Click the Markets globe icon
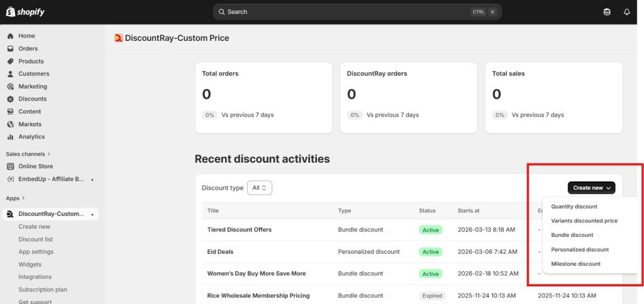This screenshot has height=304, width=644. point(11,124)
